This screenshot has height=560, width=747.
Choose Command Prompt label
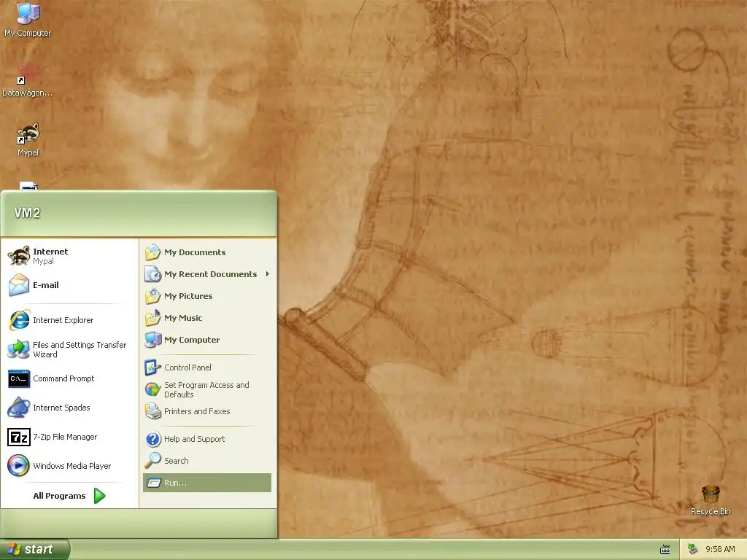[63, 378]
